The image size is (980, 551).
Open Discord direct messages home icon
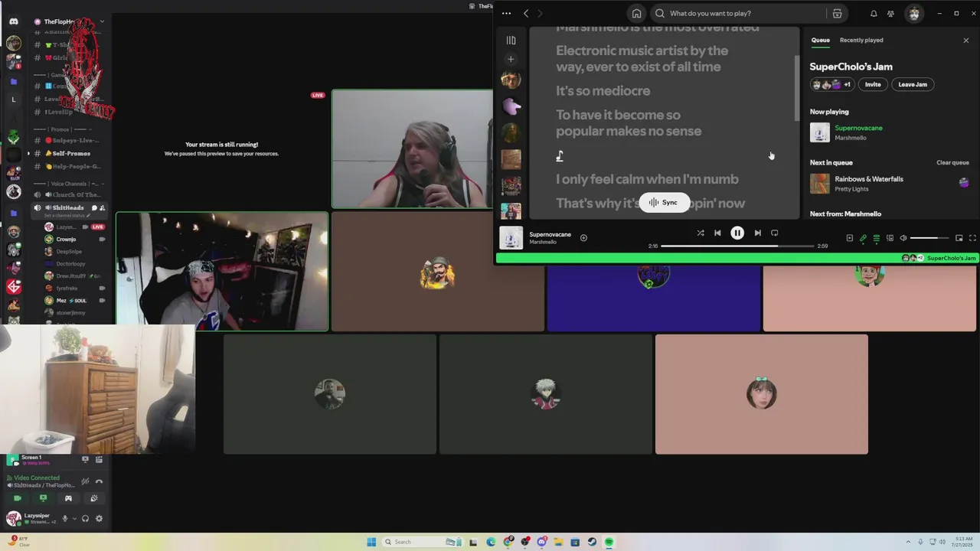click(x=13, y=21)
